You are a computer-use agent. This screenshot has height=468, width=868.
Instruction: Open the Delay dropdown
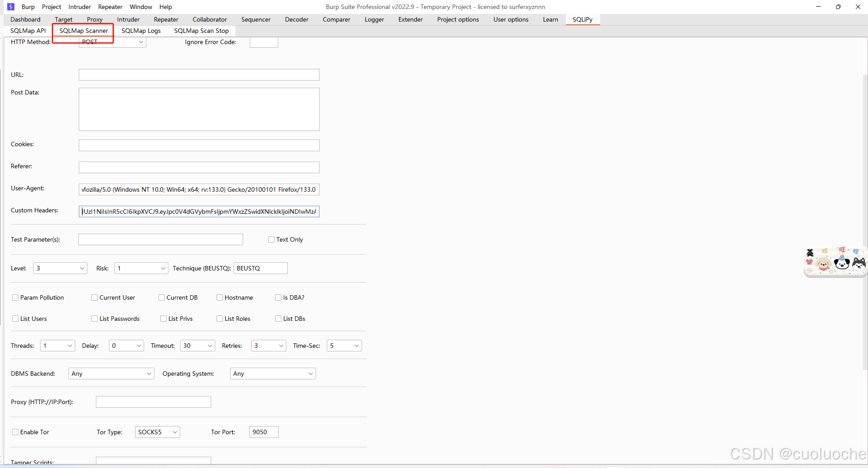point(127,346)
